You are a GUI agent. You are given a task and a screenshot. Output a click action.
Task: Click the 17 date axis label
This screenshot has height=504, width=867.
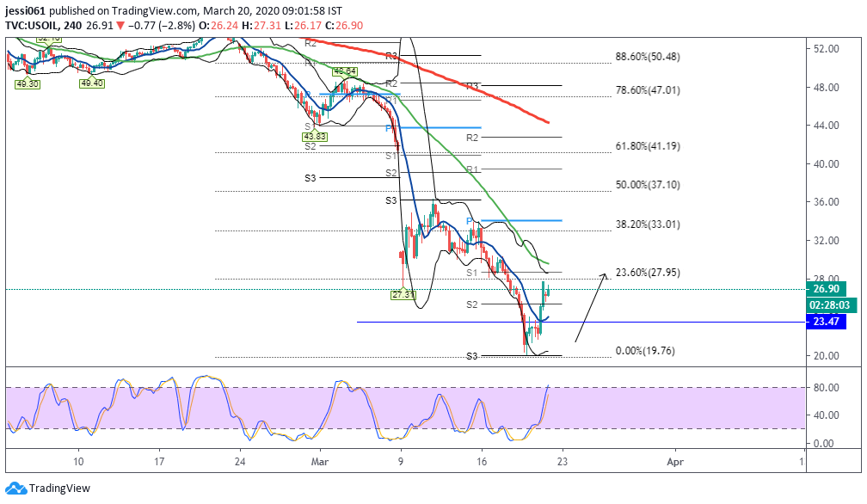(x=159, y=462)
